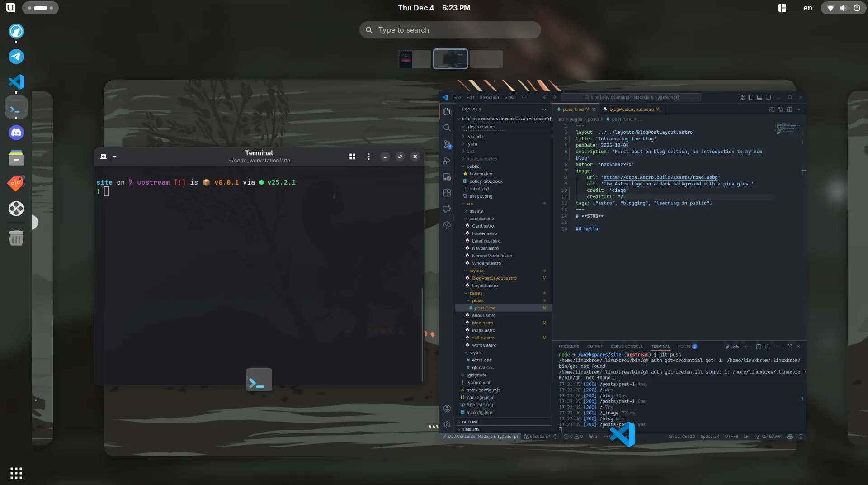Open the Run and Debug panel
Screen dimensions: 868x485
click(447, 161)
